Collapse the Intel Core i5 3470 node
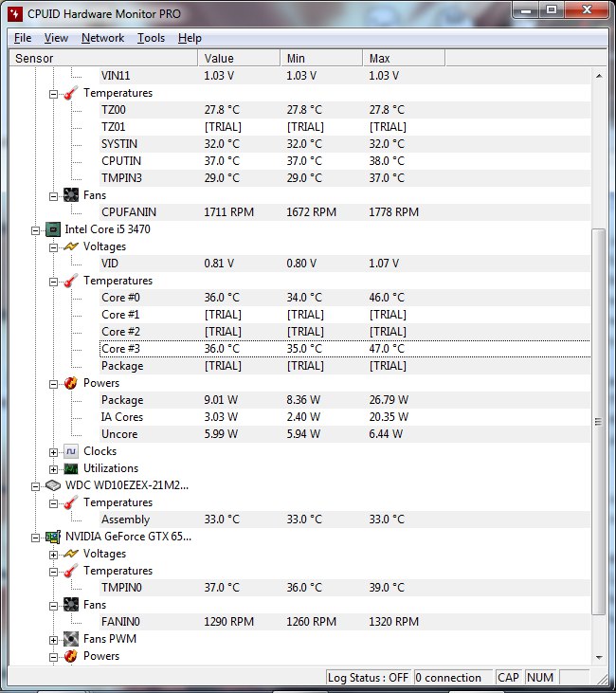 35,230
